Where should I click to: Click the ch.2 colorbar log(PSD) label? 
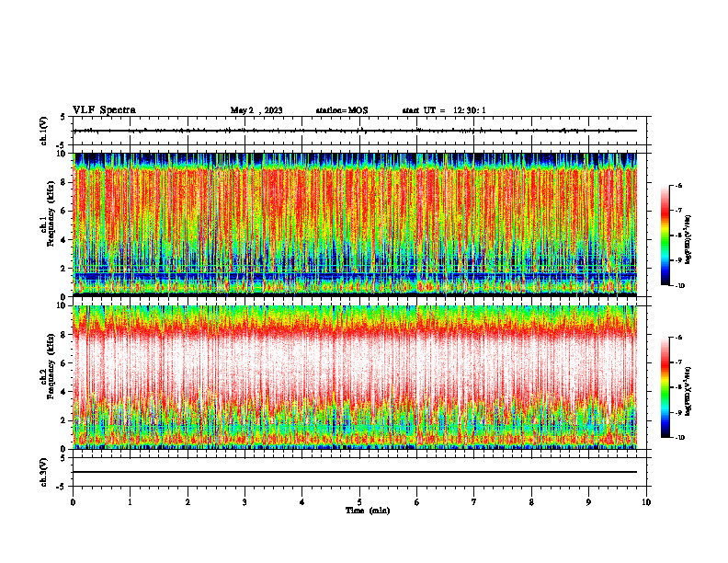[x=688, y=392]
